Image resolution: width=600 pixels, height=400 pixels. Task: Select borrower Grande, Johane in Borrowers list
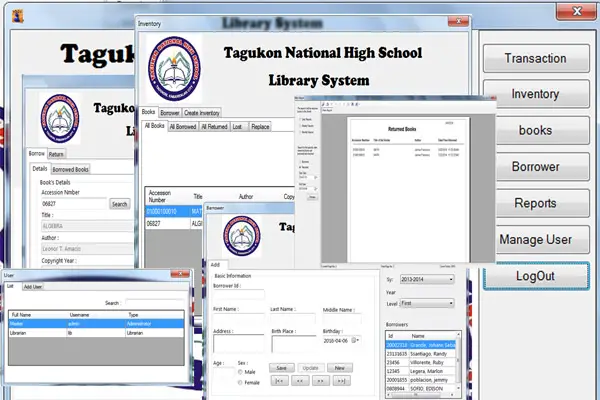click(421, 345)
